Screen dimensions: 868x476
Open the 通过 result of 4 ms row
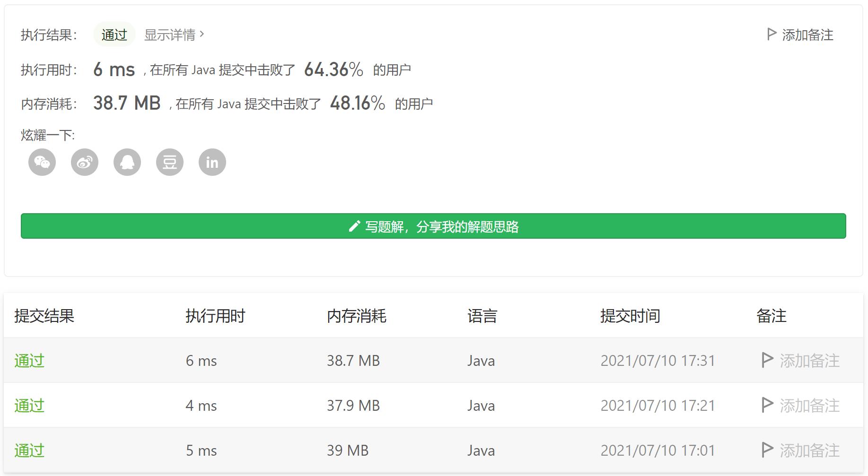29,406
